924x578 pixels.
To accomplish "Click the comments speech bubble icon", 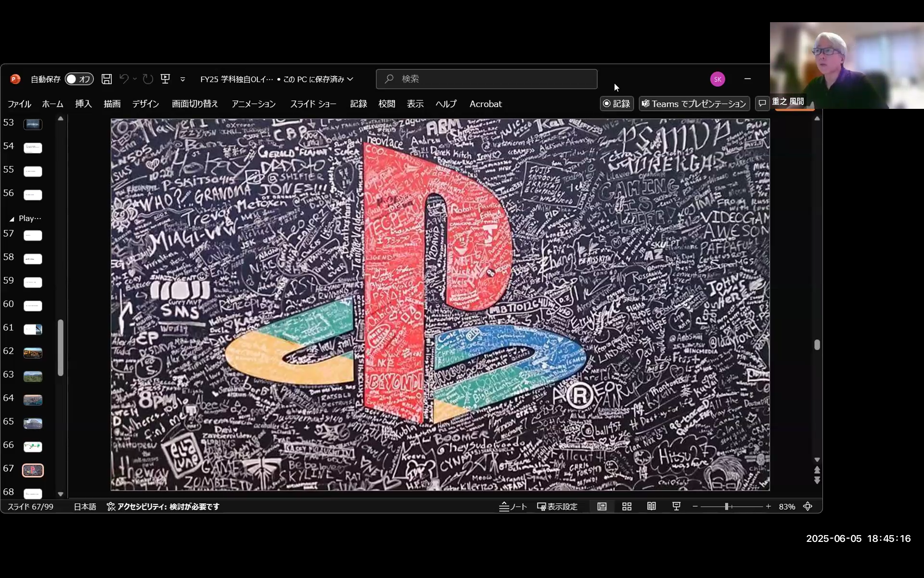I will [762, 104].
